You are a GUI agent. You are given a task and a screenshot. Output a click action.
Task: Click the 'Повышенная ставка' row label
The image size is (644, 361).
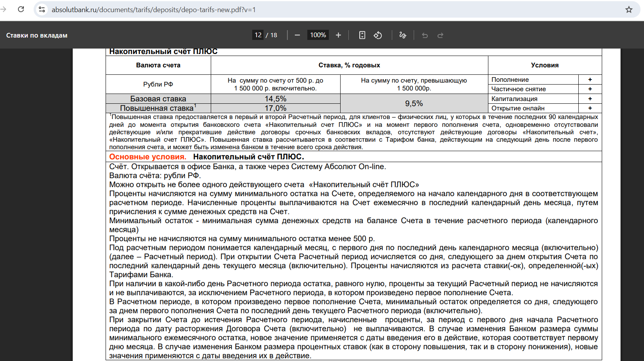[x=158, y=108]
